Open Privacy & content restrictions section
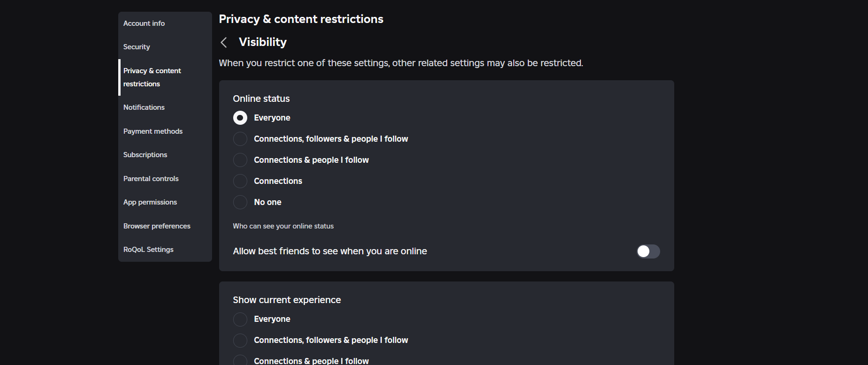 click(x=152, y=77)
